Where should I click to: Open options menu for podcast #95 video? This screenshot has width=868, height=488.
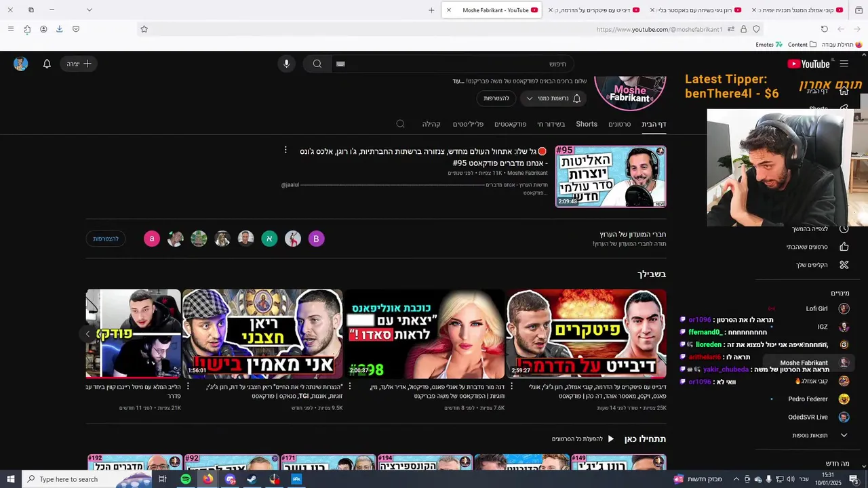pyautogui.click(x=285, y=150)
